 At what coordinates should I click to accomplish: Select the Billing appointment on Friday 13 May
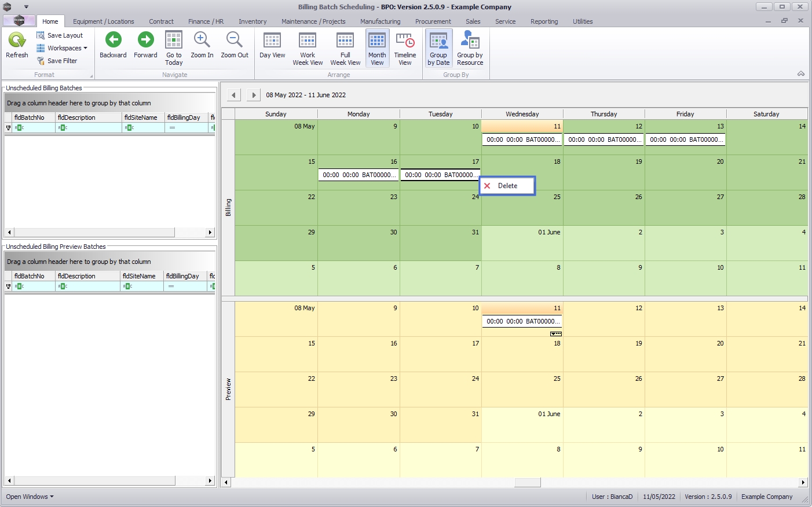coord(685,139)
